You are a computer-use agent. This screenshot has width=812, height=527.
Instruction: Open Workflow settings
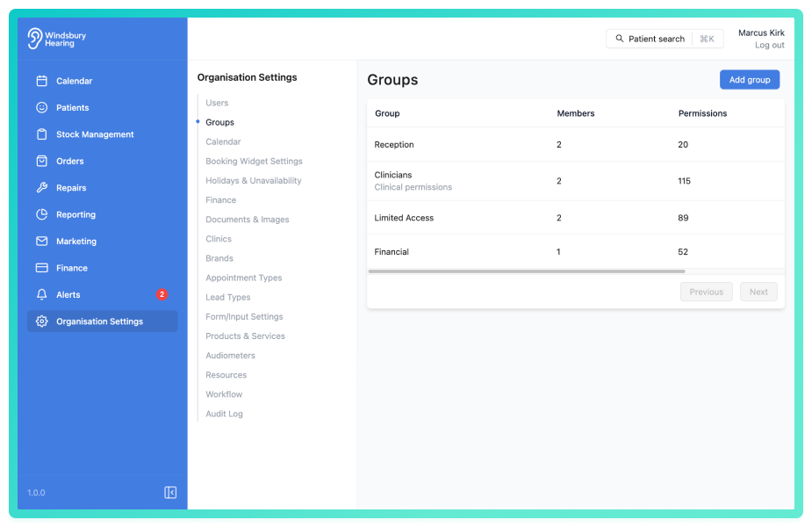pyautogui.click(x=224, y=394)
